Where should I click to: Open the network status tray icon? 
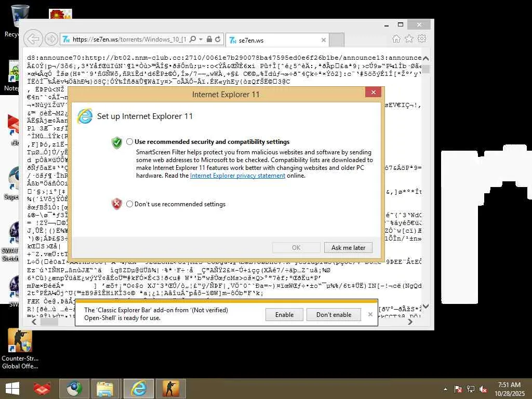coord(471,389)
